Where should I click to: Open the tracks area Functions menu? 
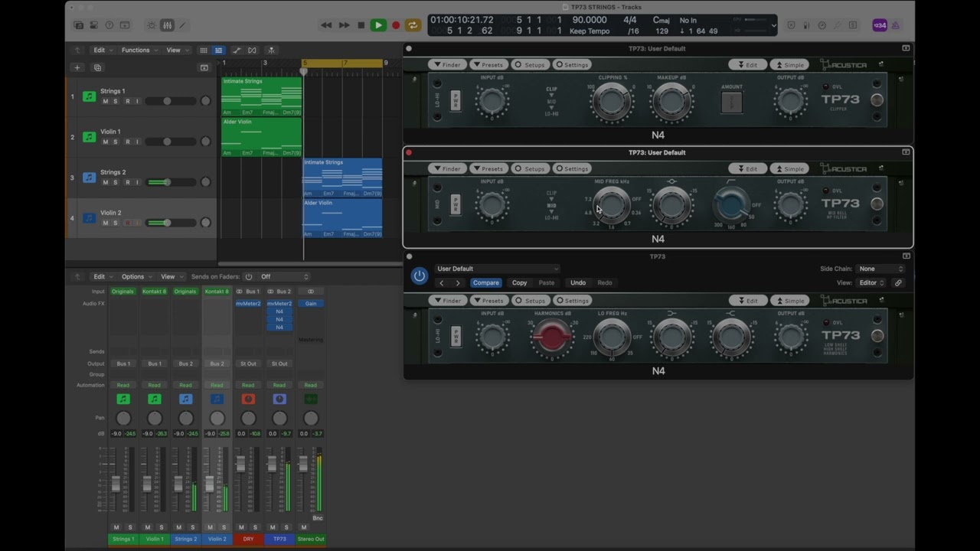[138, 51]
